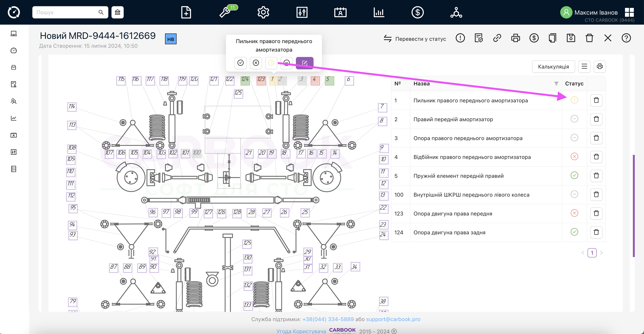Open the support@carbook.pro email link
This screenshot has width=644, height=334.
393,319
